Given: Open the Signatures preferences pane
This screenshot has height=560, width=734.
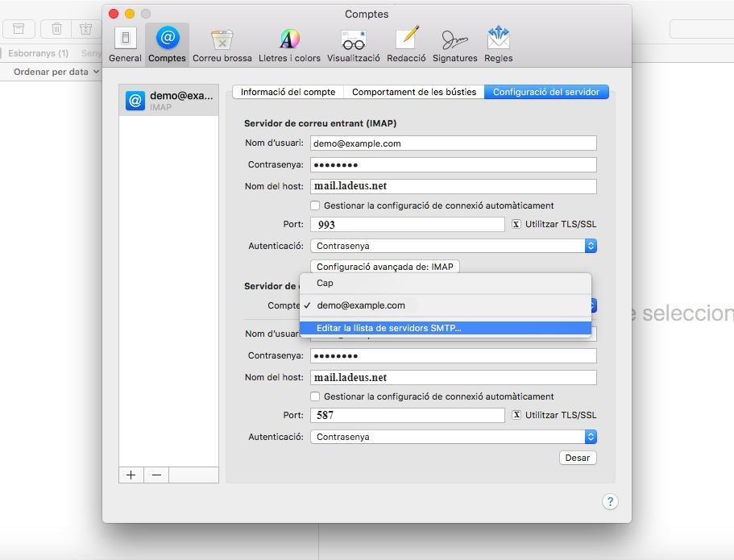Looking at the screenshot, I should click(x=454, y=44).
